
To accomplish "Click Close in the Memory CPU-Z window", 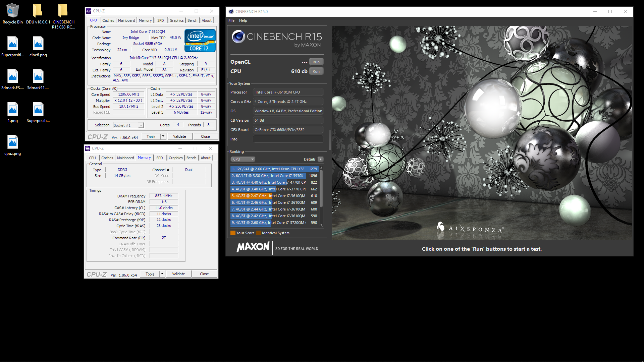I will coord(204,274).
